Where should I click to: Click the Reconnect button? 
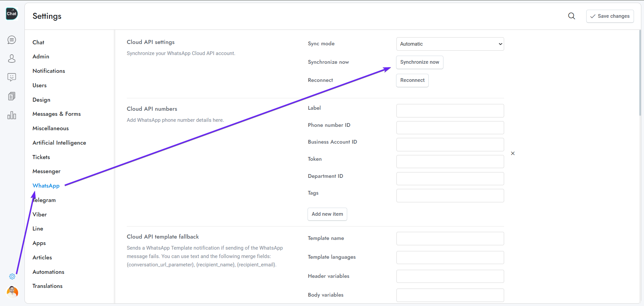pos(412,81)
